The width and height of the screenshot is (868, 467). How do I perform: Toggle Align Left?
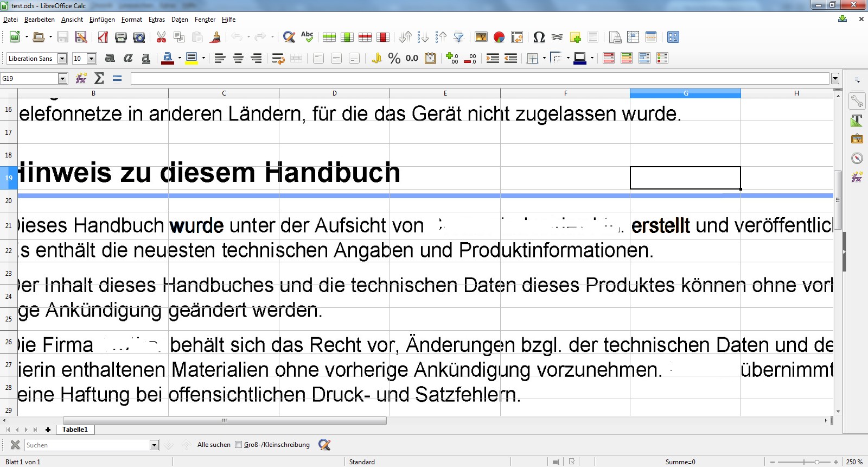220,58
